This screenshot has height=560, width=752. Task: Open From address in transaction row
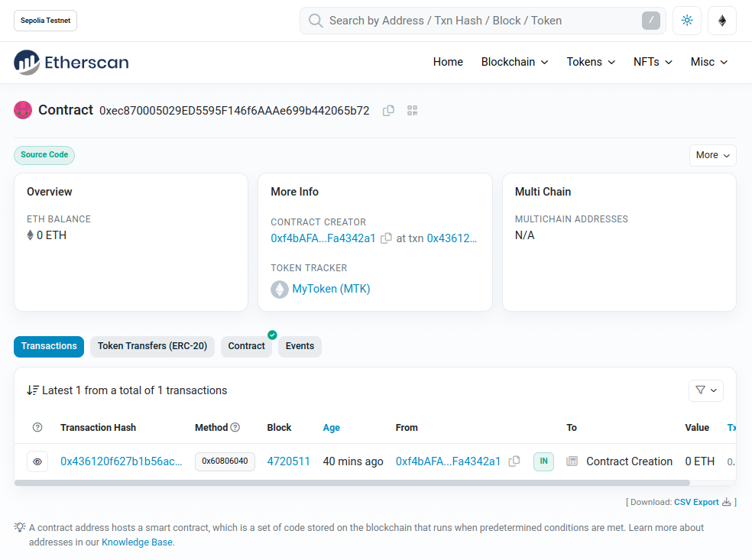point(448,461)
